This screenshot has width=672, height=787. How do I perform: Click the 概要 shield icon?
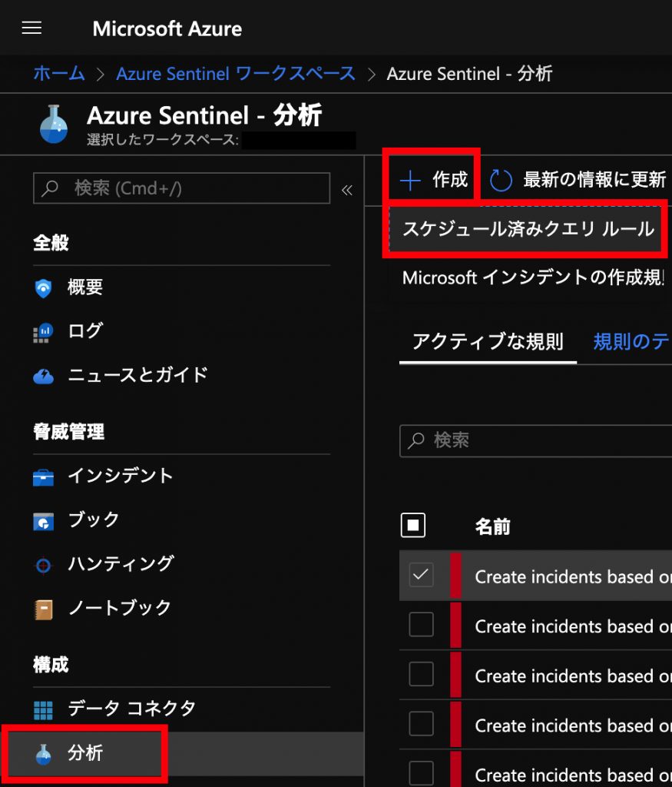point(44,288)
